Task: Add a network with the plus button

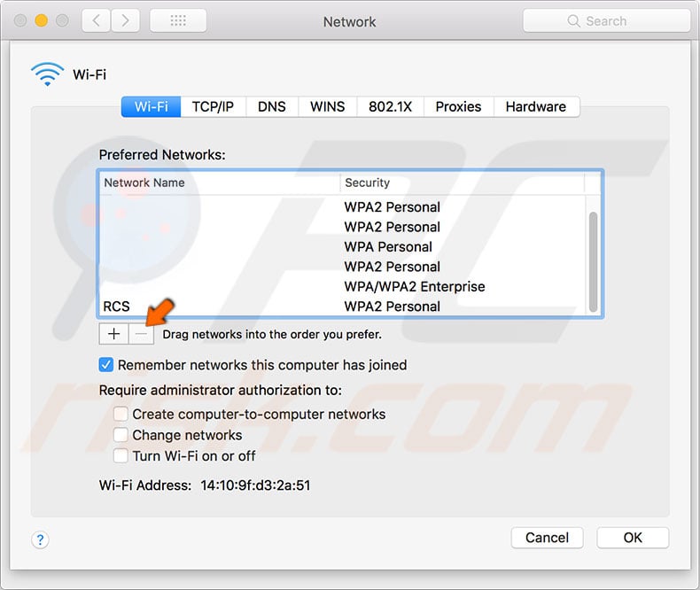Action: click(113, 334)
